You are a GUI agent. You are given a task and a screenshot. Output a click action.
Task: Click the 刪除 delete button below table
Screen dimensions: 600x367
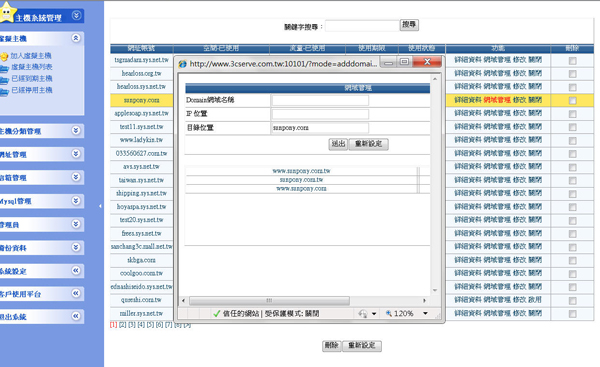click(331, 346)
